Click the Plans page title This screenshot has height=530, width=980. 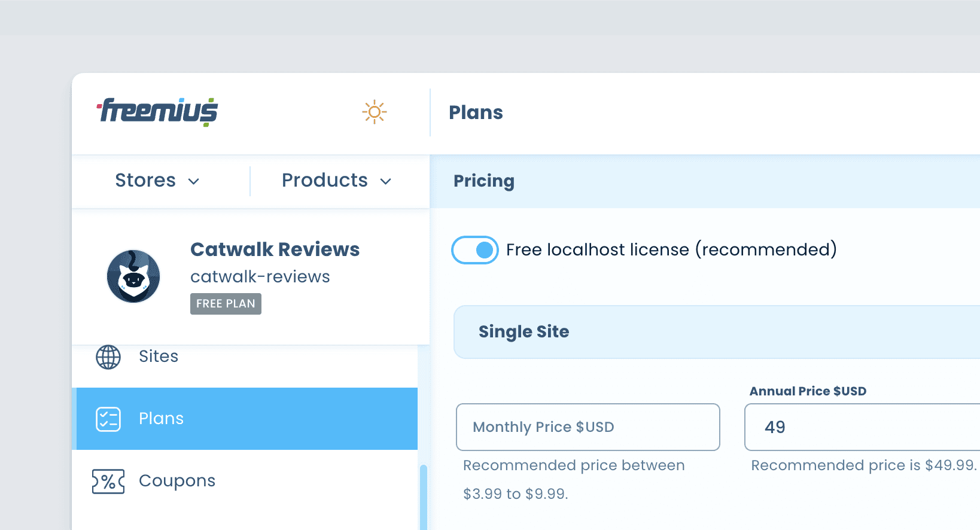476,112
